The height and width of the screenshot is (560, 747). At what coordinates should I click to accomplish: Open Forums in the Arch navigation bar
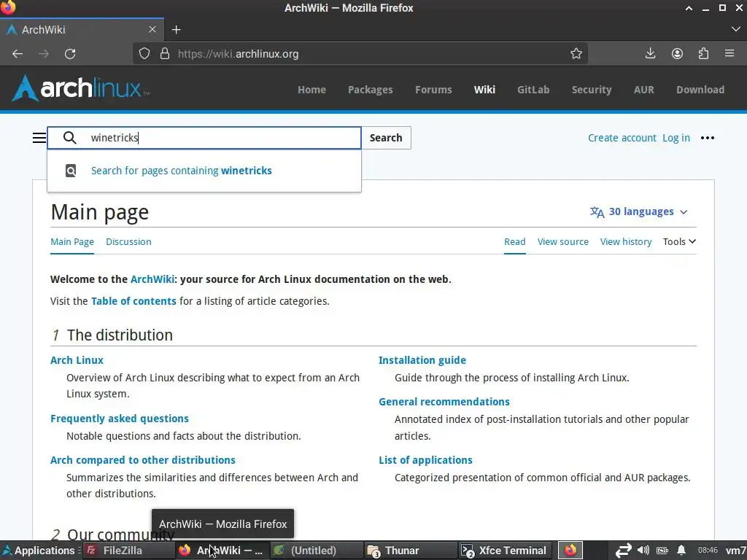(433, 90)
